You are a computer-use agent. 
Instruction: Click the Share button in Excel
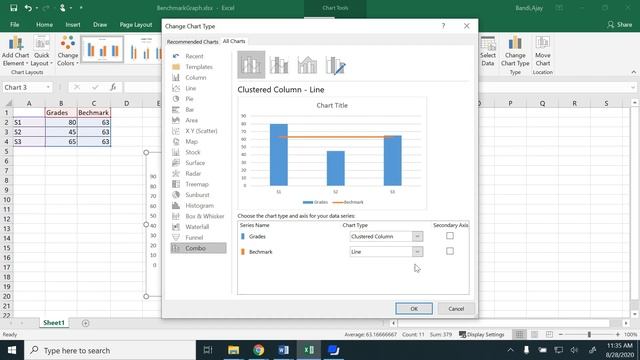coord(619,24)
